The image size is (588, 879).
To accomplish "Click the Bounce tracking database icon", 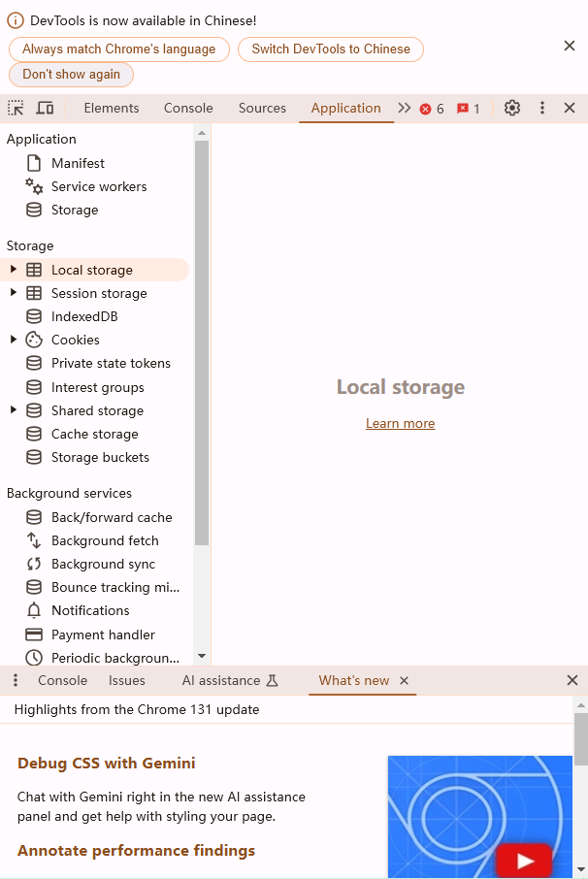I will click(34, 587).
